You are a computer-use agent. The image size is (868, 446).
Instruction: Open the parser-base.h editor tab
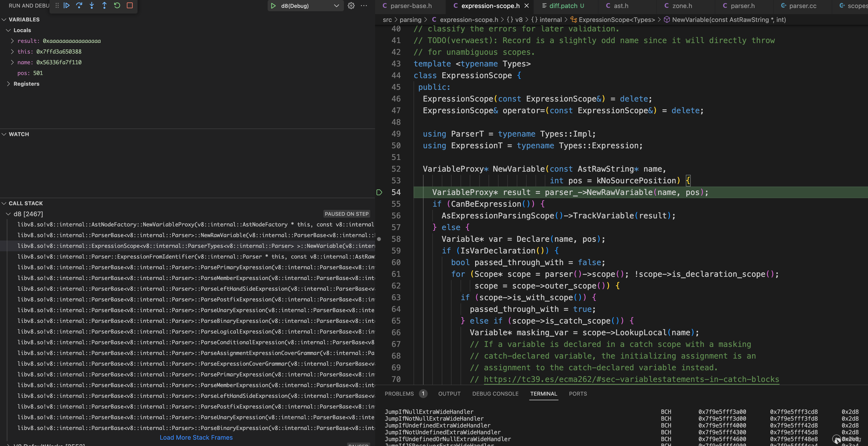click(411, 6)
